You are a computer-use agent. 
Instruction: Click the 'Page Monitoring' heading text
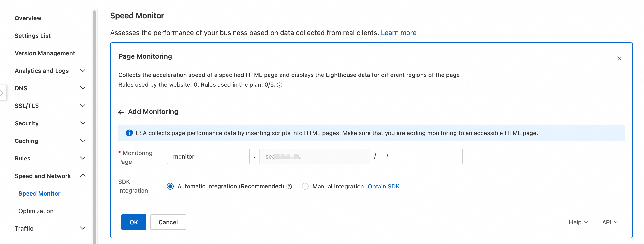[145, 56]
